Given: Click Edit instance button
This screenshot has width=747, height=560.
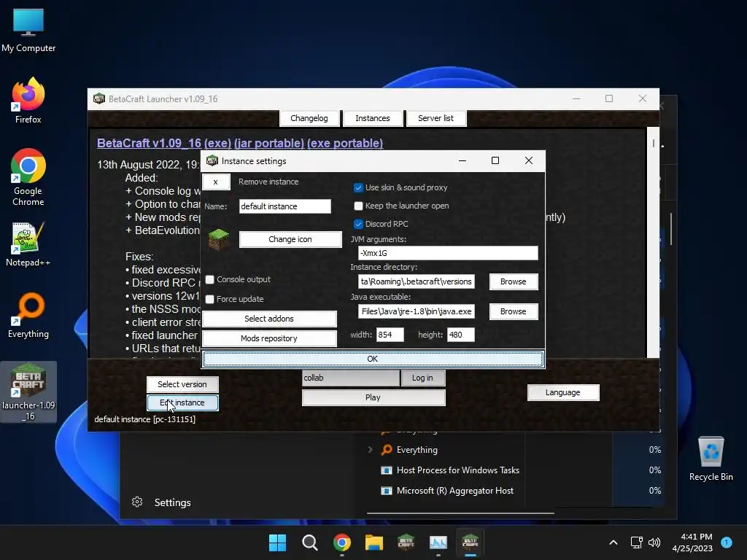Looking at the screenshot, I should click(182, 402).
